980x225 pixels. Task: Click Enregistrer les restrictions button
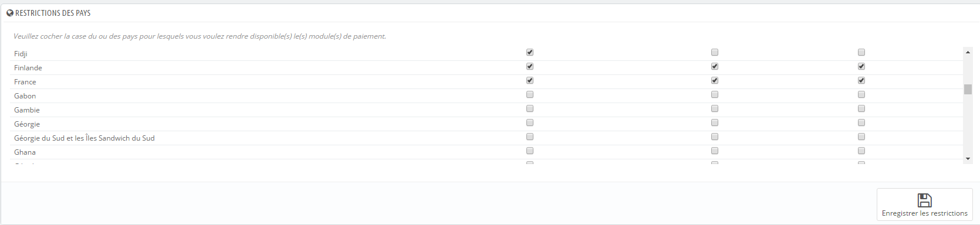(925, 204)
